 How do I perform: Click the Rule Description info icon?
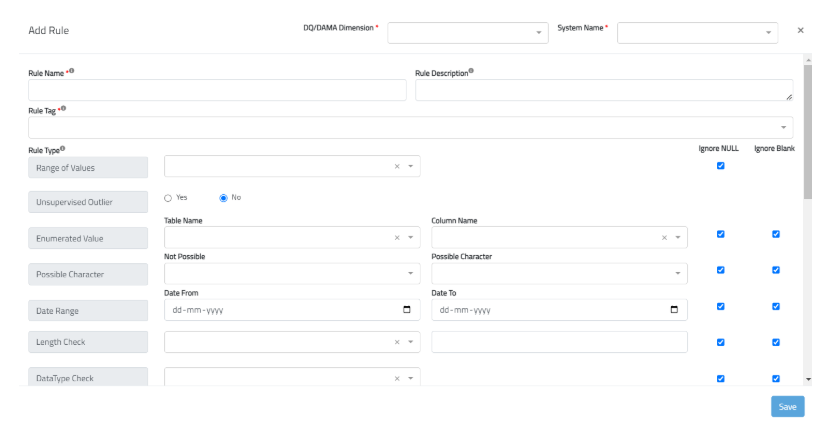471,72
